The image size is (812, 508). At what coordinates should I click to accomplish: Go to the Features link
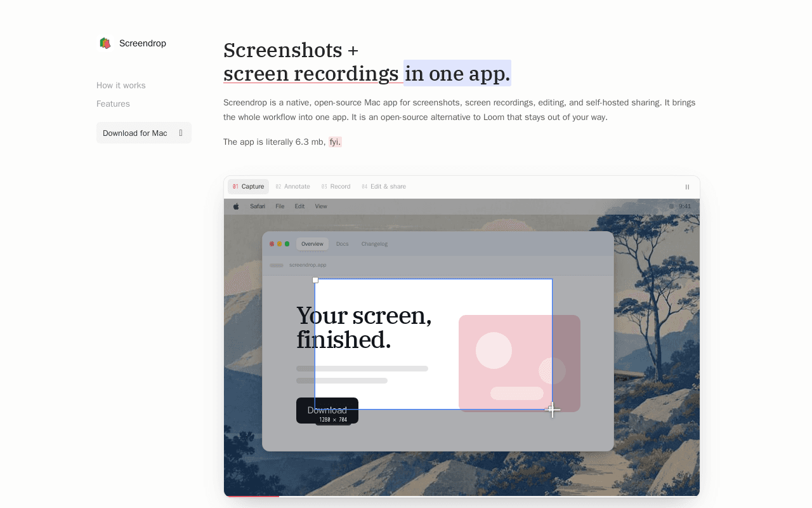(113, 104)
